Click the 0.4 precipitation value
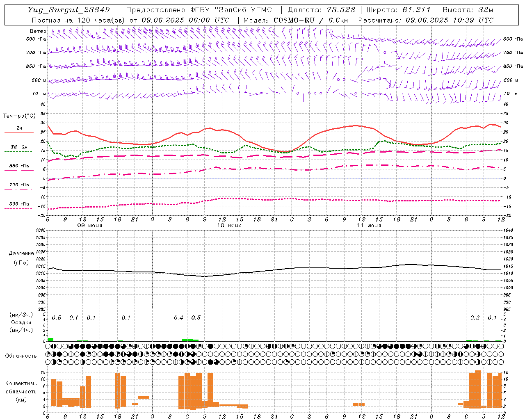Image resolution: width=525 pixels, height=420 pixels. [x=178, y=317]
